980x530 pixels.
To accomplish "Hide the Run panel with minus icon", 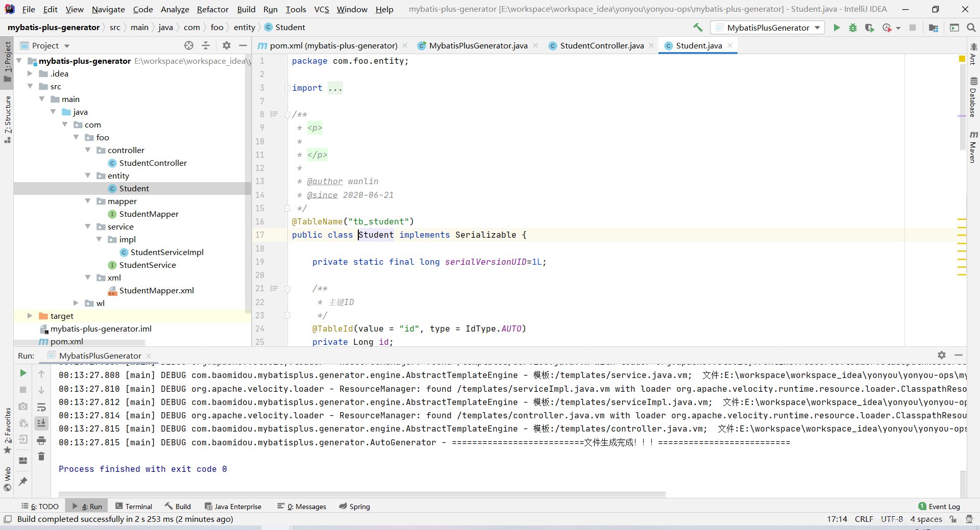I will coord(959,355).
